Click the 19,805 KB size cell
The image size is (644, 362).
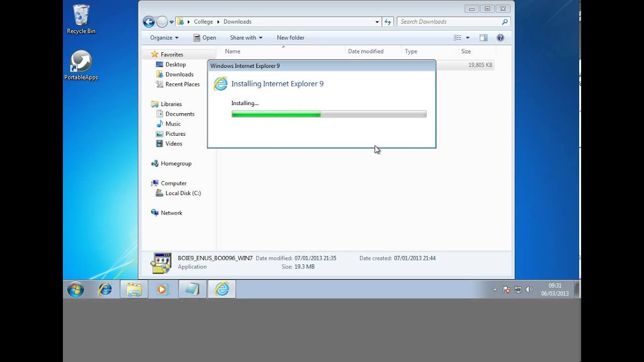[x=480, y=65]
